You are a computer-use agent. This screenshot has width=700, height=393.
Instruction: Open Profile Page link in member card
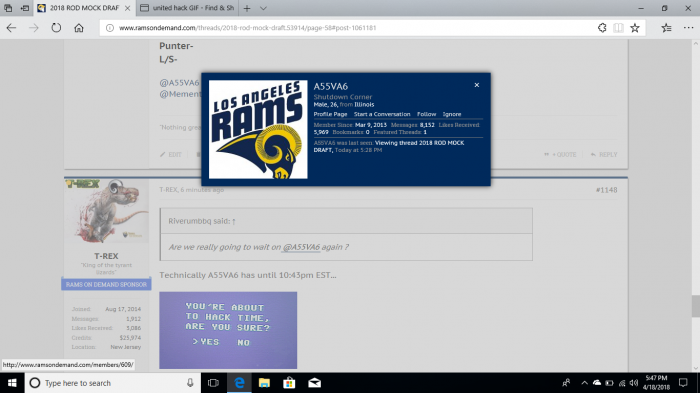point(330,114)
